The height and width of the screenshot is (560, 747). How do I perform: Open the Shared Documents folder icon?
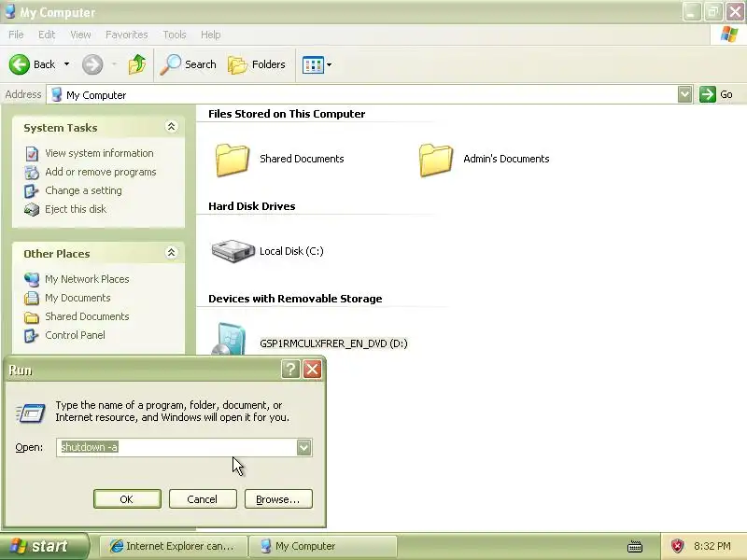click(232, 160)
